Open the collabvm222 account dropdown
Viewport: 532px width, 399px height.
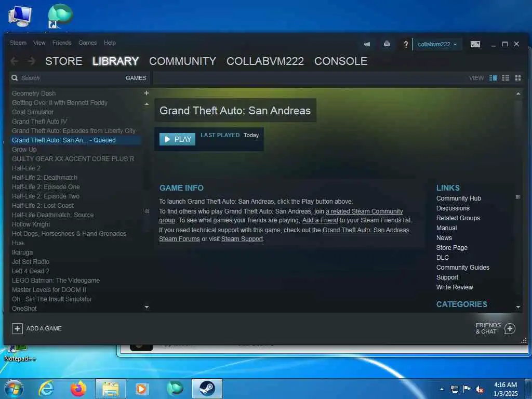pos(437,44)
